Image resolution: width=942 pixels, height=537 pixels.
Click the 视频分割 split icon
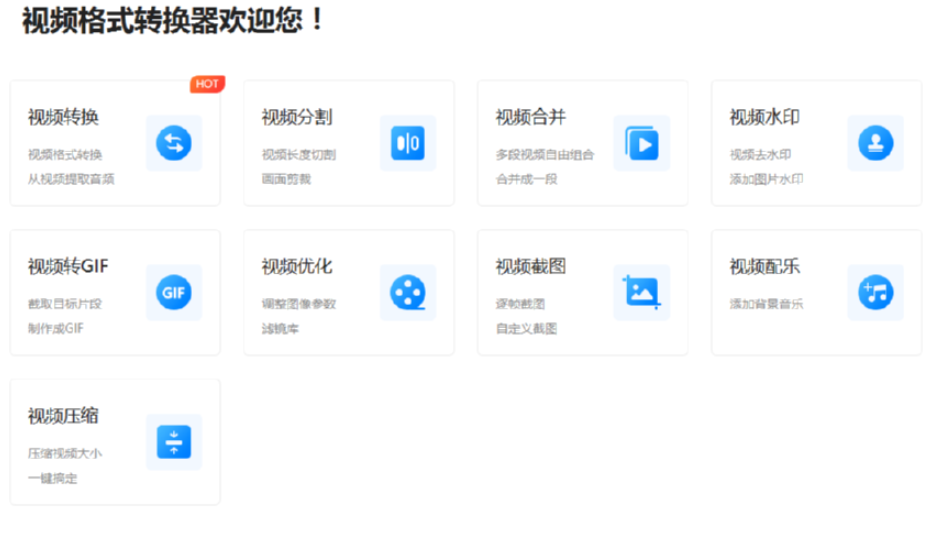pyautogui.click(x=408, y=143)
